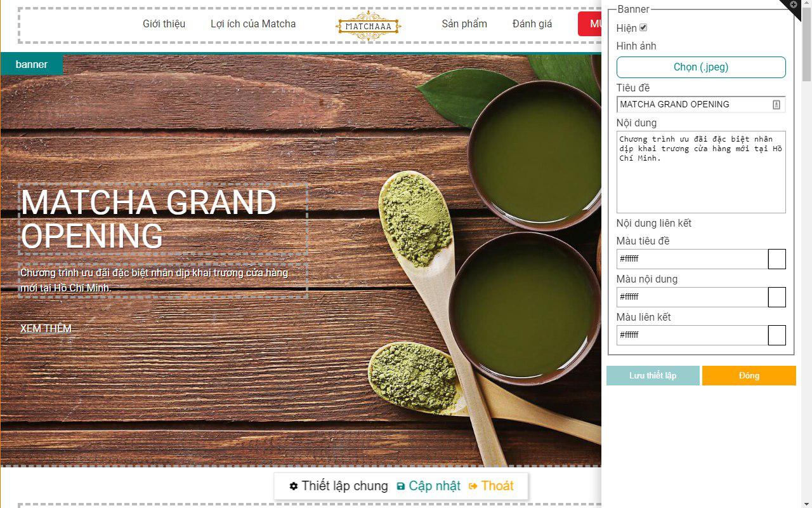Viewport: 812px width, 508px height.
Task: Click the exit arrow icon beside "Thoát"
Action: coord(473,486)
